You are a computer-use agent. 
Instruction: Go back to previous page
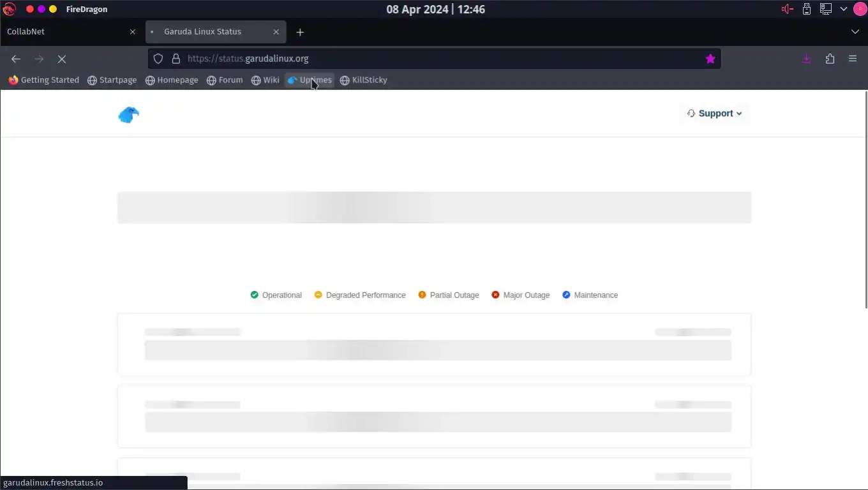pos(16,59)
